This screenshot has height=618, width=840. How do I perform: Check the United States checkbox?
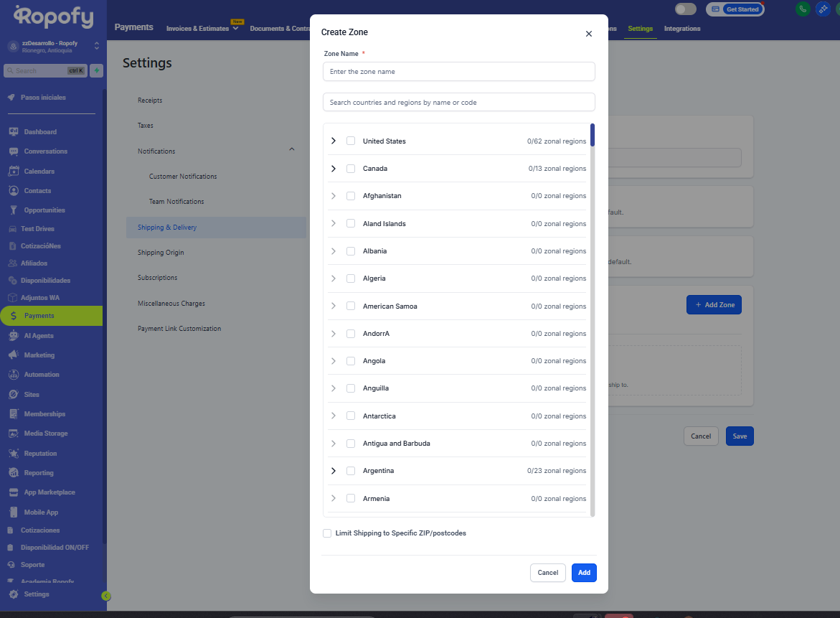[351, 141]
